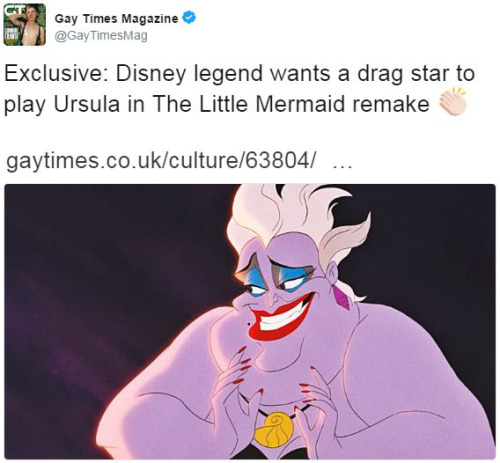Viewport: 500px width, 463px height.
Task: Click the purple earring on Ursula
Action: tap(343, 297)
